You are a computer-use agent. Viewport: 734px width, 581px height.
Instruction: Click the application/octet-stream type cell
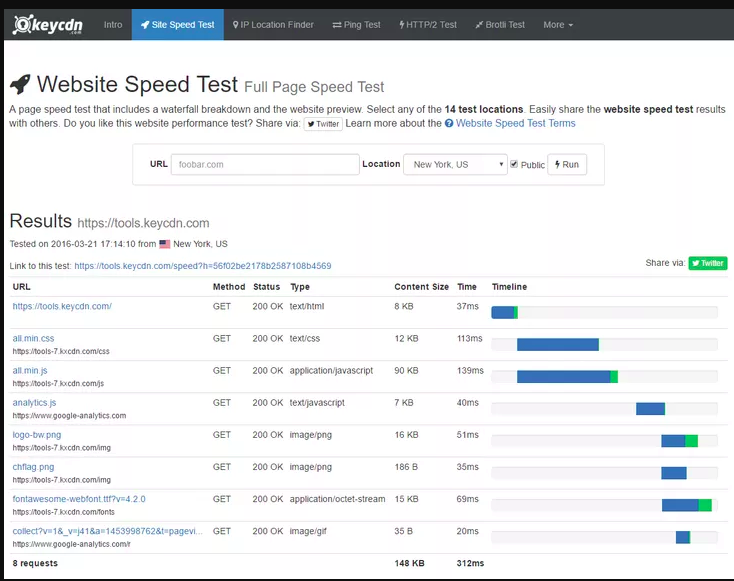pyautogui.click(x=338, y=499)
